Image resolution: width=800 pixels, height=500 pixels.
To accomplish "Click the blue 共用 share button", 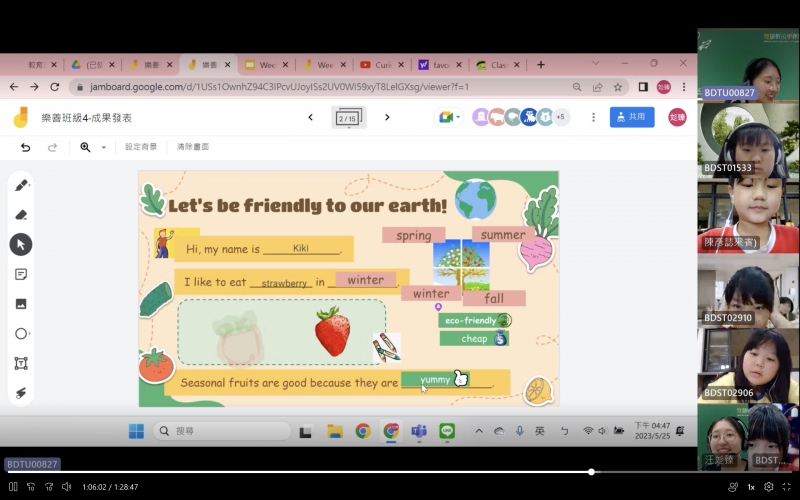I will click(632, 117).
